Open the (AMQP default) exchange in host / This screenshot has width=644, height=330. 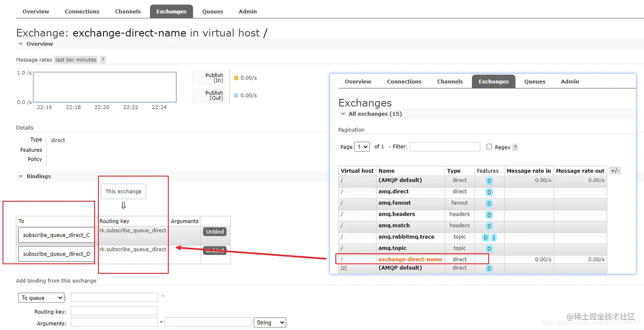coord(400,180)
